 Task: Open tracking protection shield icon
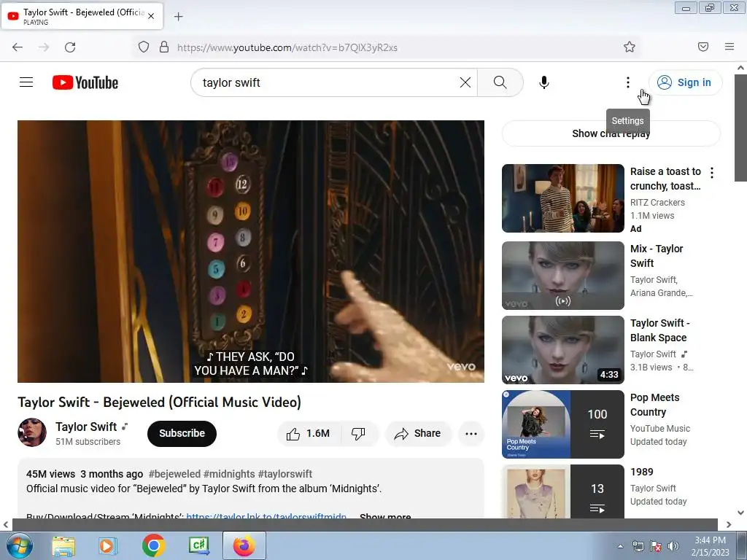[x=144, y=47]
